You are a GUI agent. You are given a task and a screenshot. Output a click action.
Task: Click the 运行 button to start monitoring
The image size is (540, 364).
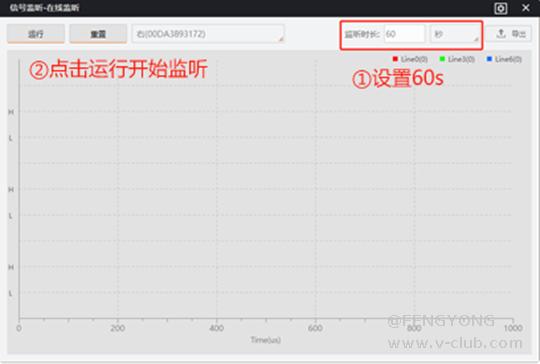click(x=36, y=34)
